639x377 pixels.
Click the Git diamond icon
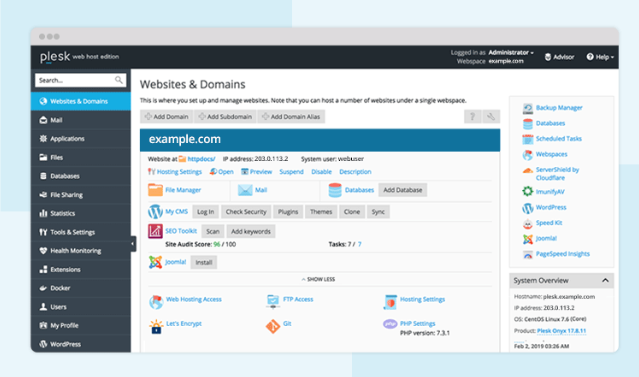273,326
